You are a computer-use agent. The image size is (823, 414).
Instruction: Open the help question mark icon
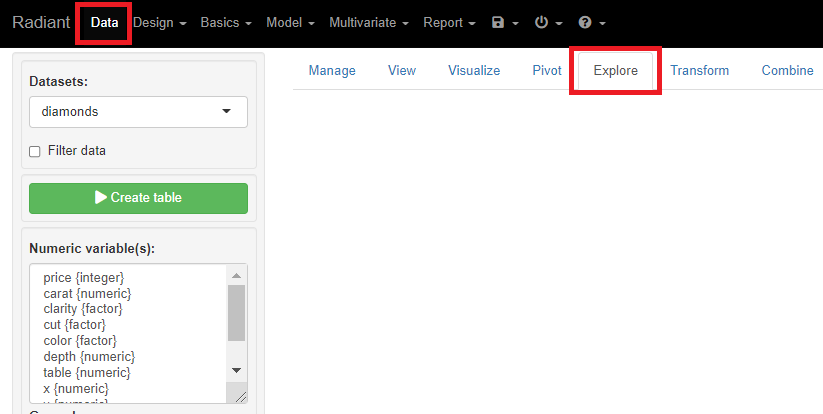coord(586,22)
